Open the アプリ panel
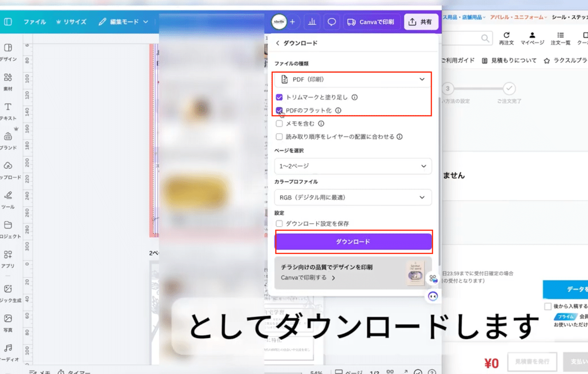Viewport: 588px width, 374px height. [x=8, y=258]
